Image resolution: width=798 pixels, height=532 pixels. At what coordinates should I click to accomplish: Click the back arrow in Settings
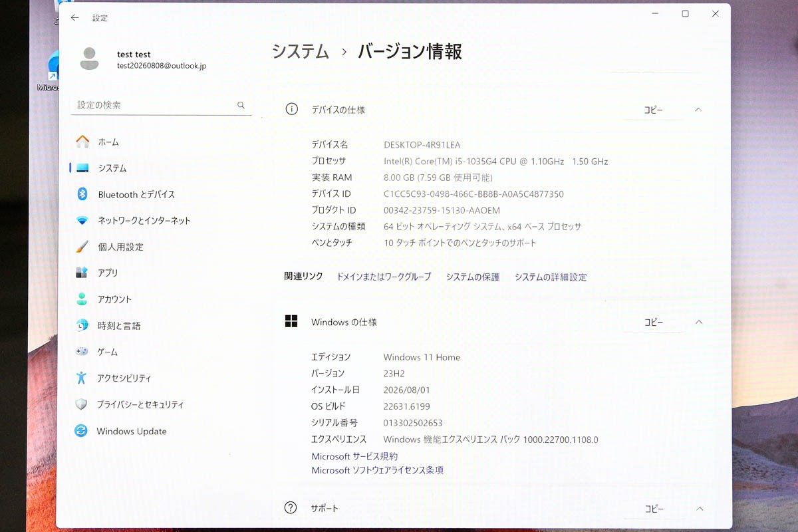[x=74, y=18]
